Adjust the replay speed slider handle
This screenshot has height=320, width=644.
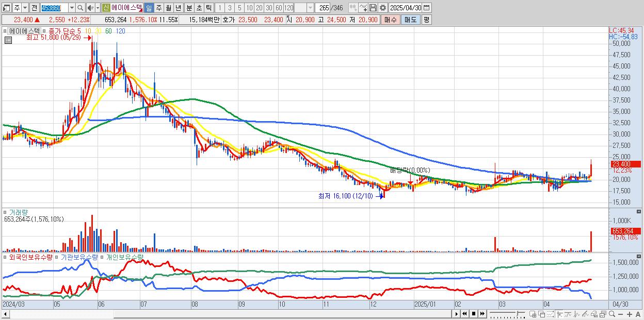tap(518, 313)
